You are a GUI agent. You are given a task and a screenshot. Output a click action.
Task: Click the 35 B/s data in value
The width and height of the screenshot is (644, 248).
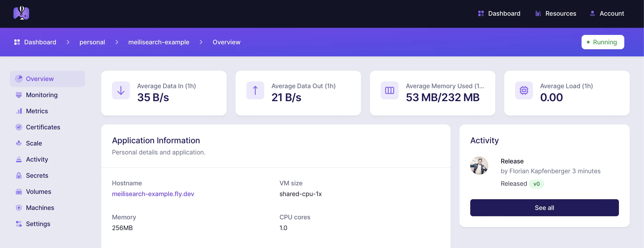pos(153,97)
